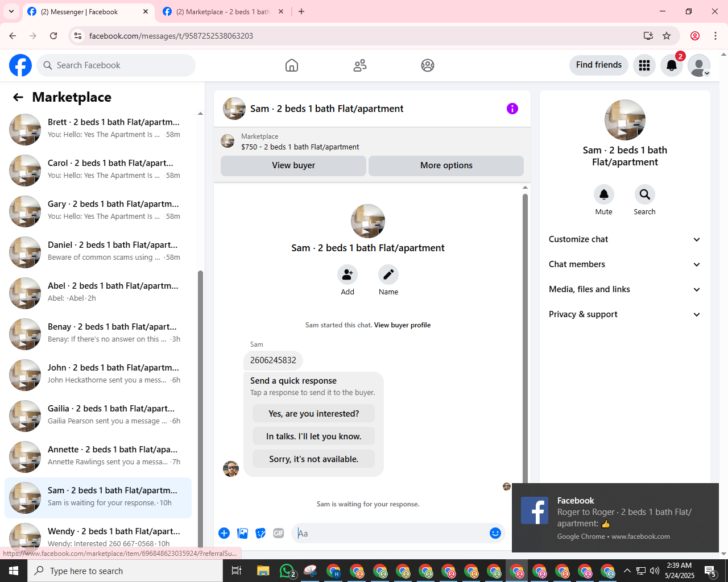This screenshot has height=582, width=728.
Task: Open Abel's conversation in the list
Action: click(98, 293)
